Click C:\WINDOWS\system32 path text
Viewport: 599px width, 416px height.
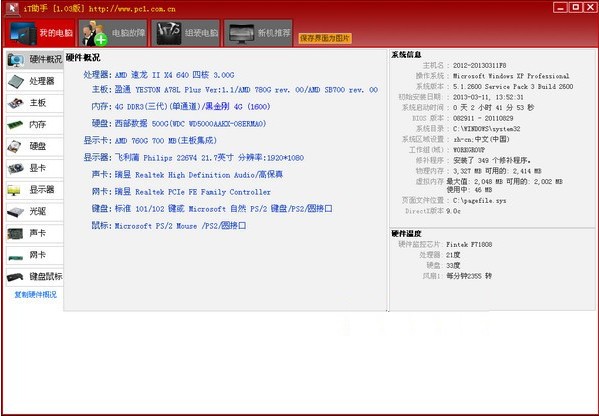487,129
